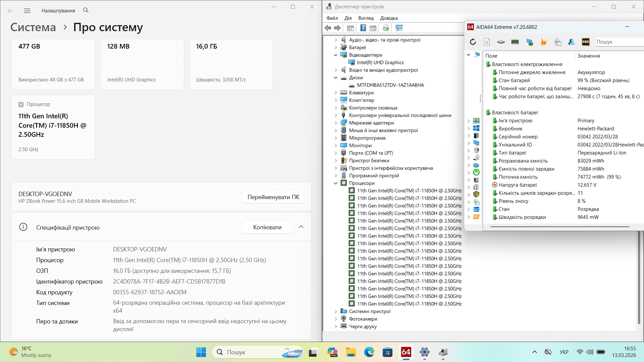Click the green RAM module icon
Image resolution: width=644 pixels, height=362 pixels.
(515, 42)
